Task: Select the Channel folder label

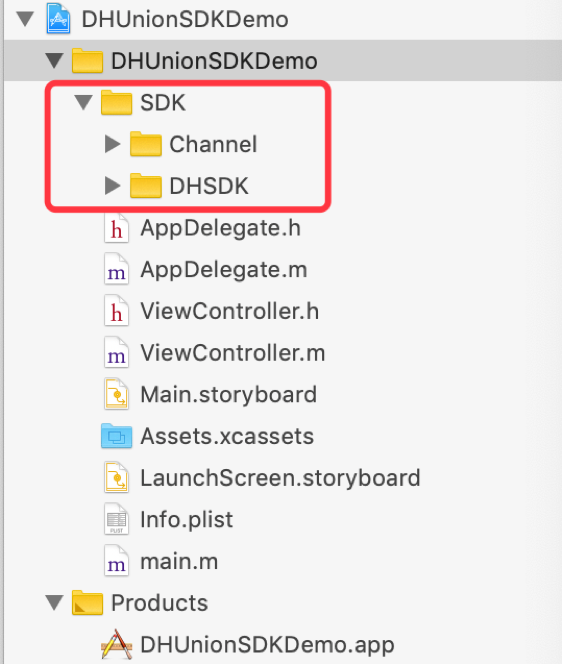Action: coord(213,144)
